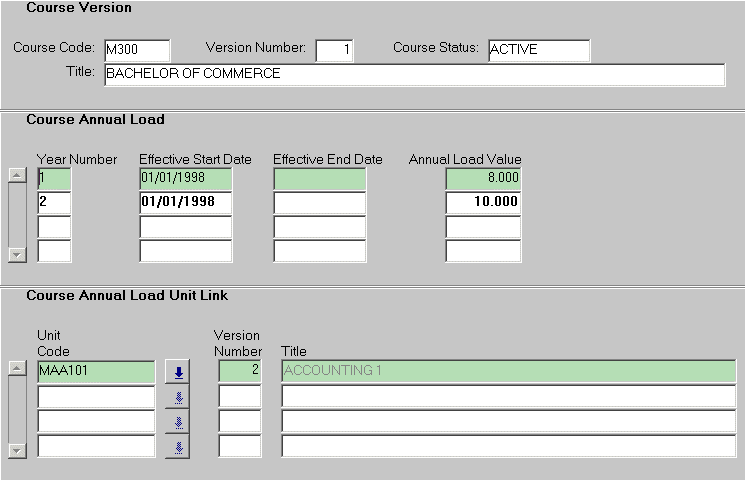Click the blue arrow button beside MAA101

[x=177, y=372]
